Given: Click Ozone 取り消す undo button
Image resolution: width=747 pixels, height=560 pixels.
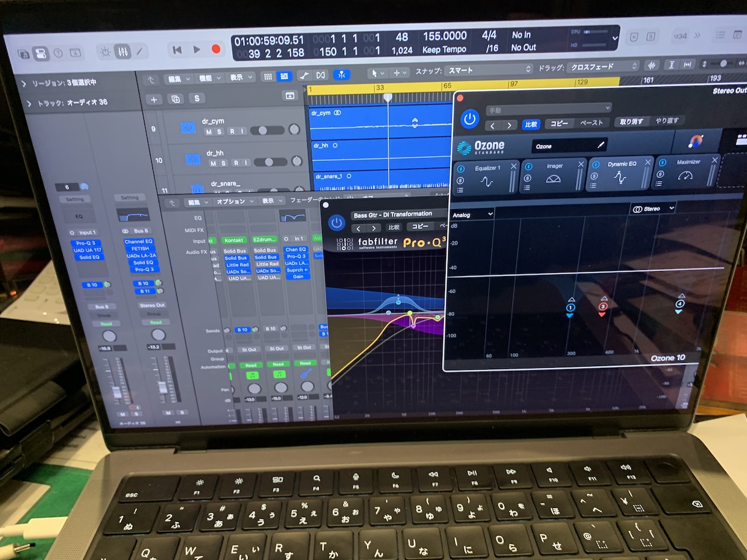Looking at the screenshot, I should coord(631,121).
